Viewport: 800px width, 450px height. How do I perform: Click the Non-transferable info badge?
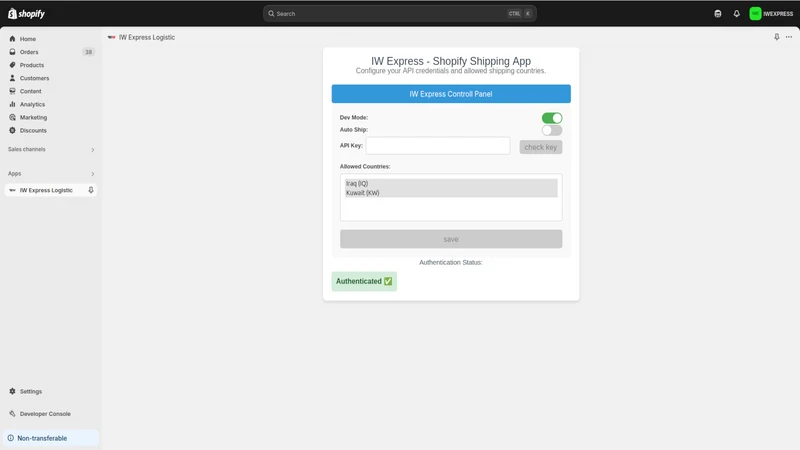pyautogui.click(x=51, y=438)
